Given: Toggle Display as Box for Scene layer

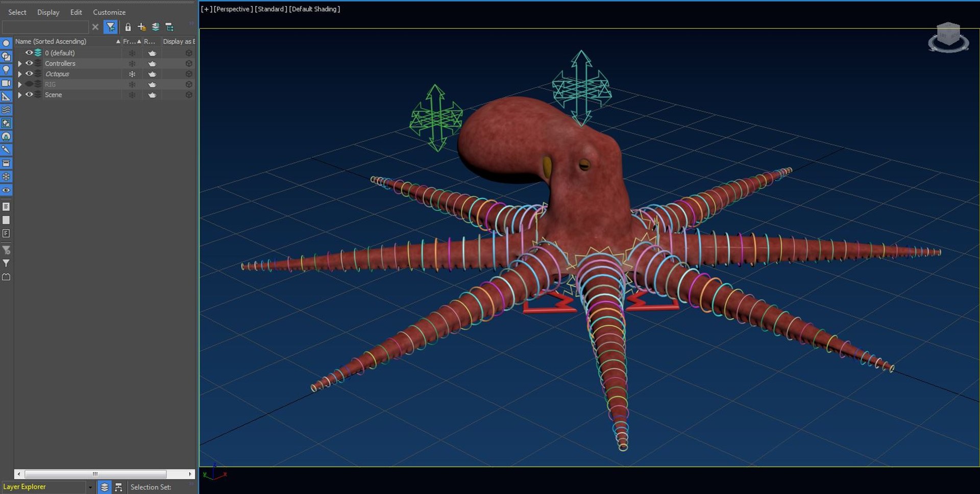Looking at the screenshot, I should click(x=189, y=95).
